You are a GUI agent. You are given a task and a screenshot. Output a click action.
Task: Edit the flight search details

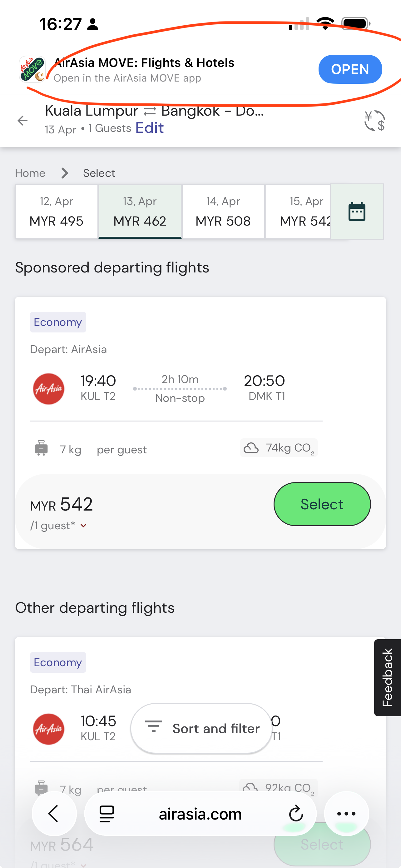[150, 128]
